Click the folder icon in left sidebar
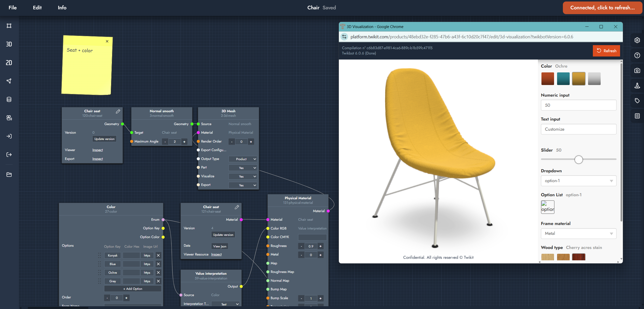Viewport: 644px width, 309px height. [x=9, y=175]
